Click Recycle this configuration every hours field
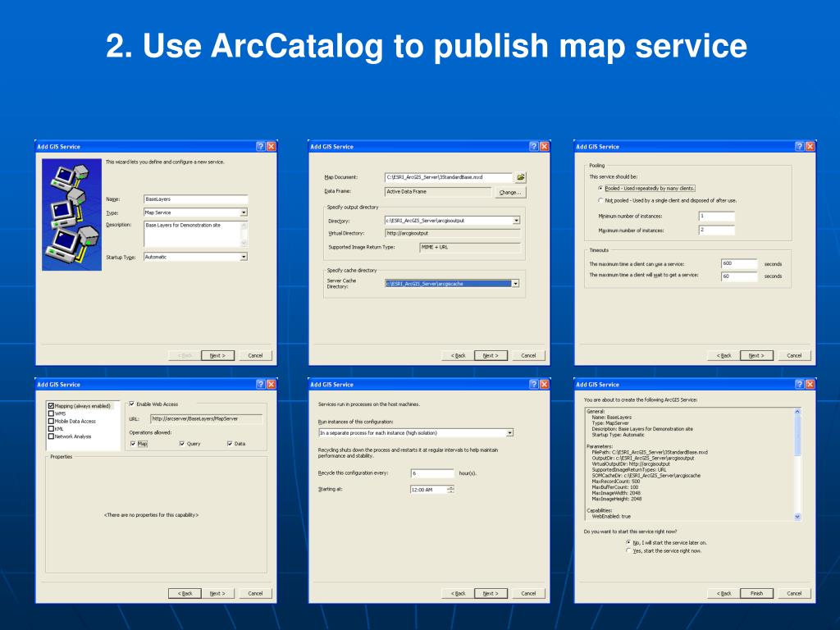840x630 pixels. point(432,473)
